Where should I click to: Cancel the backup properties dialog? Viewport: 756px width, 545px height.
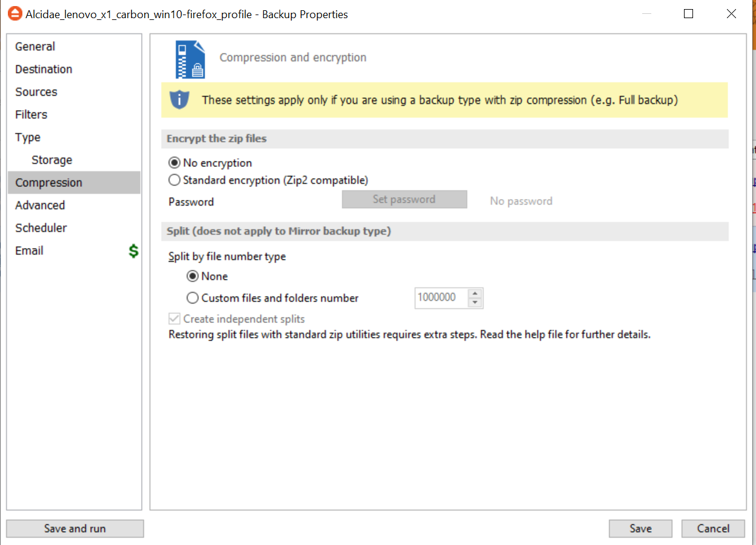point(713,529)
